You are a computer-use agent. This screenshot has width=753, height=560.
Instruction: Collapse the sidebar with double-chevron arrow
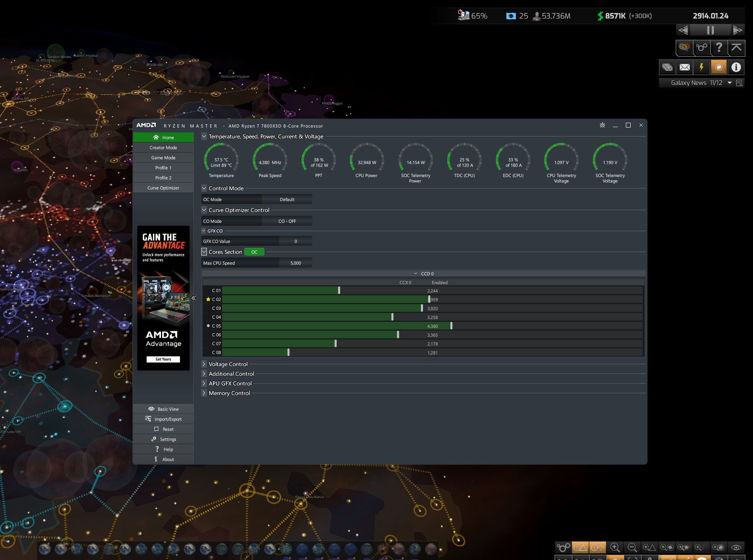pyautogui.click(x=194, y=298)
